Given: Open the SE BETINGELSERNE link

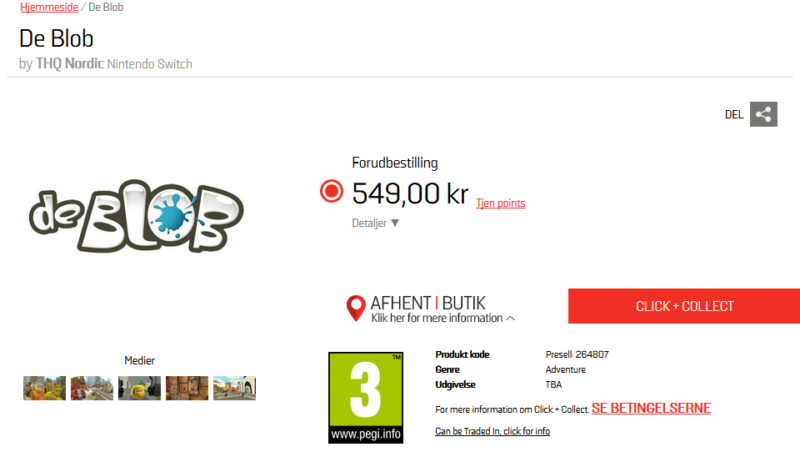Looking at the screenshot, I should (x=651, y=408).
